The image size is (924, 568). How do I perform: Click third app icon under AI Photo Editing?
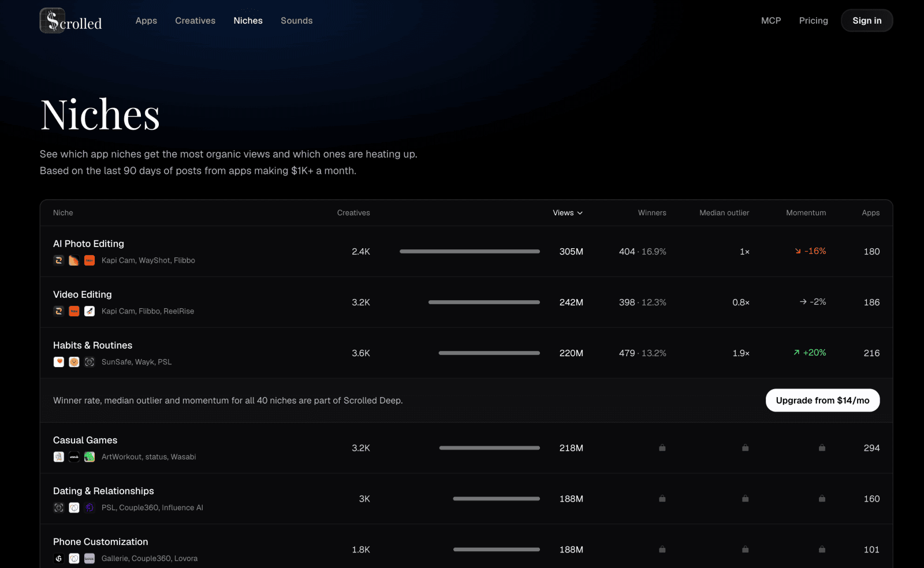click(90, 260)
